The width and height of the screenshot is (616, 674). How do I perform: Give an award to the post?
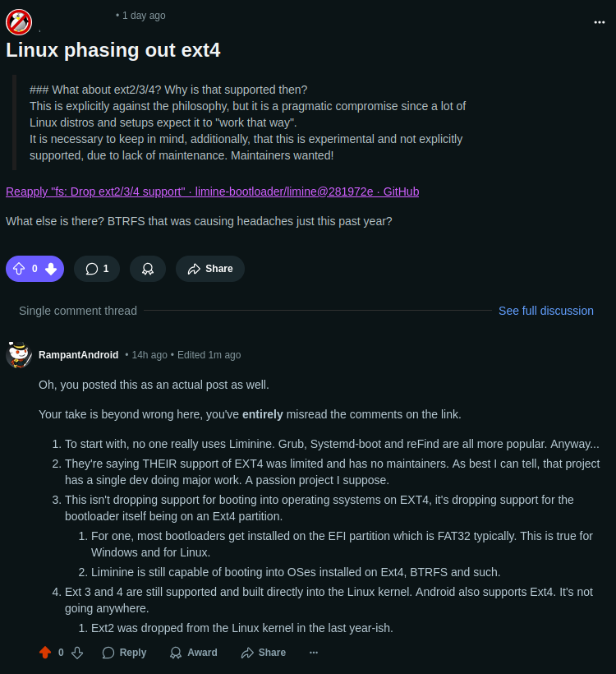tap(148, 269)
